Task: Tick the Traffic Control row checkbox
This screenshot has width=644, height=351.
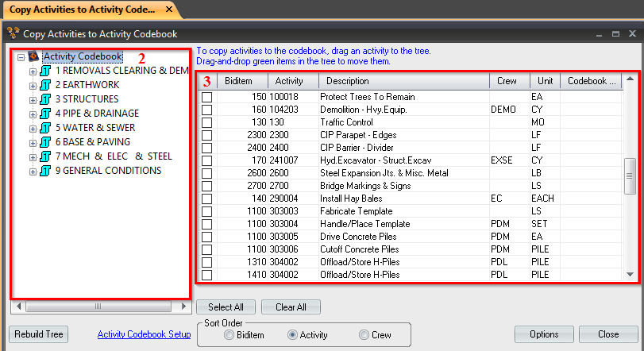Action: click(207, 122)
